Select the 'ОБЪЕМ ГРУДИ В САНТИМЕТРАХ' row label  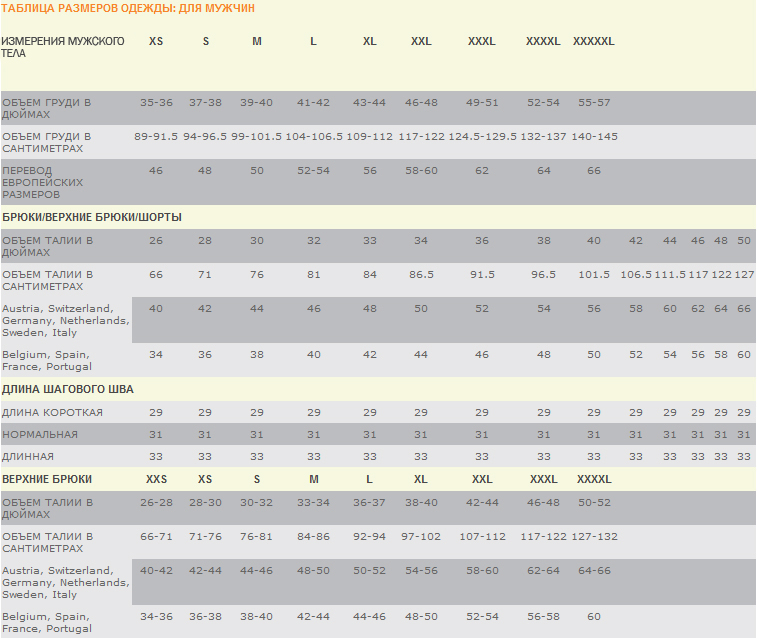coord(46,142)
